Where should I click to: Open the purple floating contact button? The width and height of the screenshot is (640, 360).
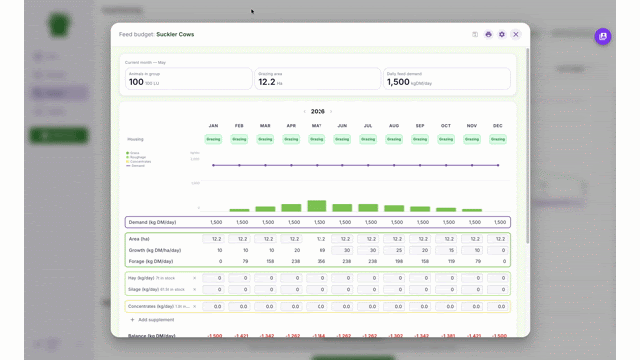click(602, 36)
